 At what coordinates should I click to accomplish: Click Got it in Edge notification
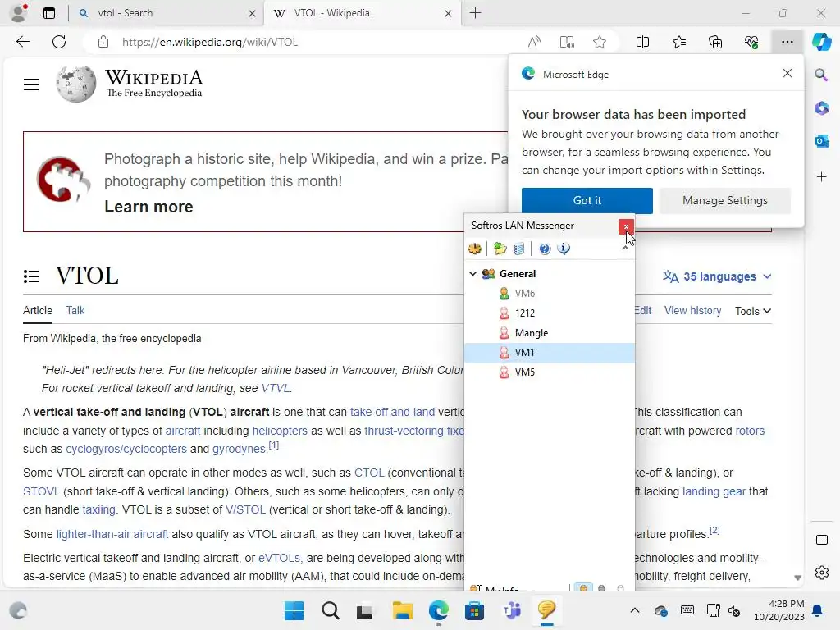click(587, 201)
